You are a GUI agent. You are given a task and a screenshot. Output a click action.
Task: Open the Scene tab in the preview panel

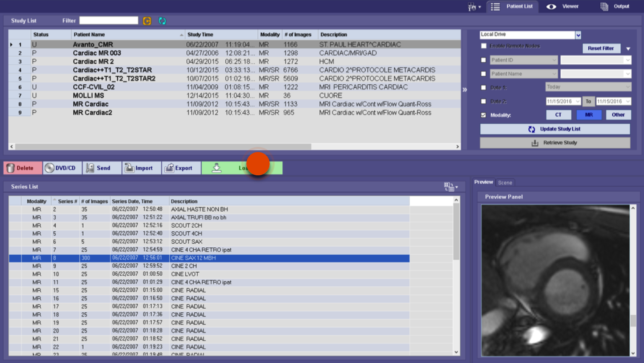tap(505, 182)
